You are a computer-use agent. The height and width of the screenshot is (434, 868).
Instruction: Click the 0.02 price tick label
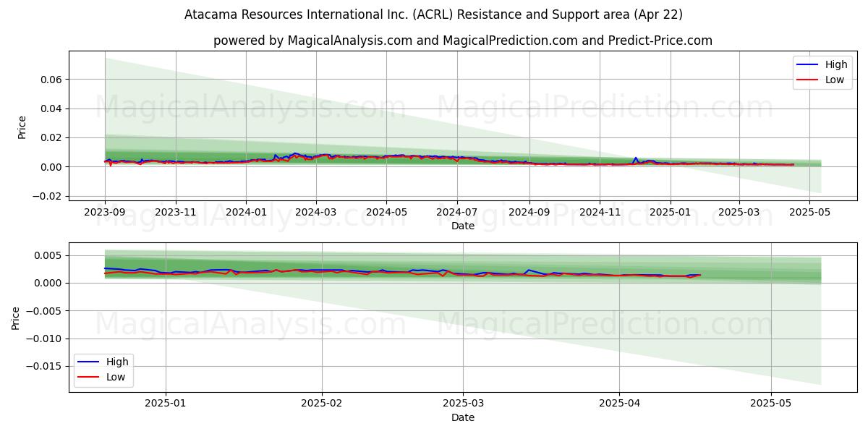pos(52,137)
